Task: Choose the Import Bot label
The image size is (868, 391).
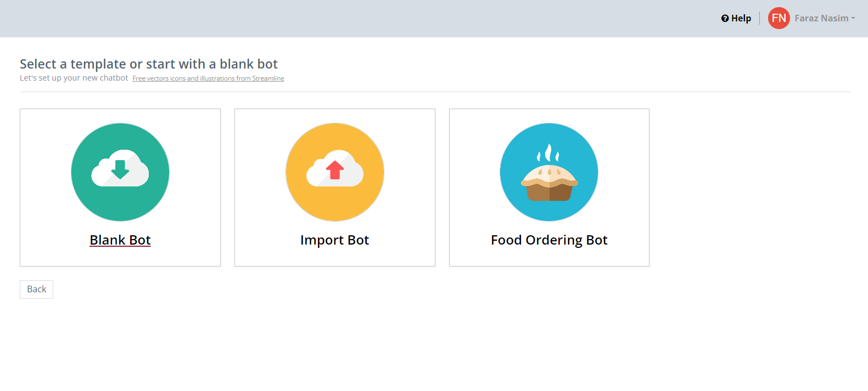Action: point(334,240)
